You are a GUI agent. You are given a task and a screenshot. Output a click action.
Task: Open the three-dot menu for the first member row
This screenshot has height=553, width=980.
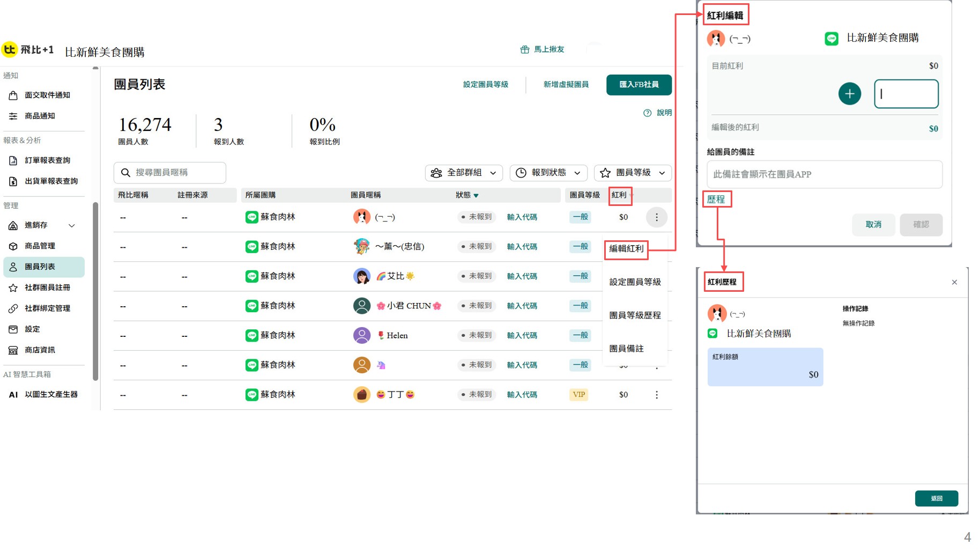[x=656, y=217]
